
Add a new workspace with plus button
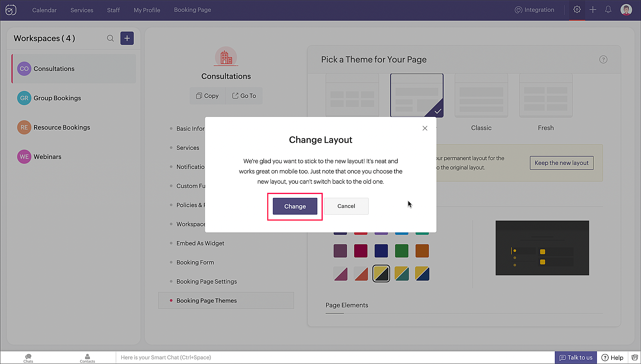point(127,38)
